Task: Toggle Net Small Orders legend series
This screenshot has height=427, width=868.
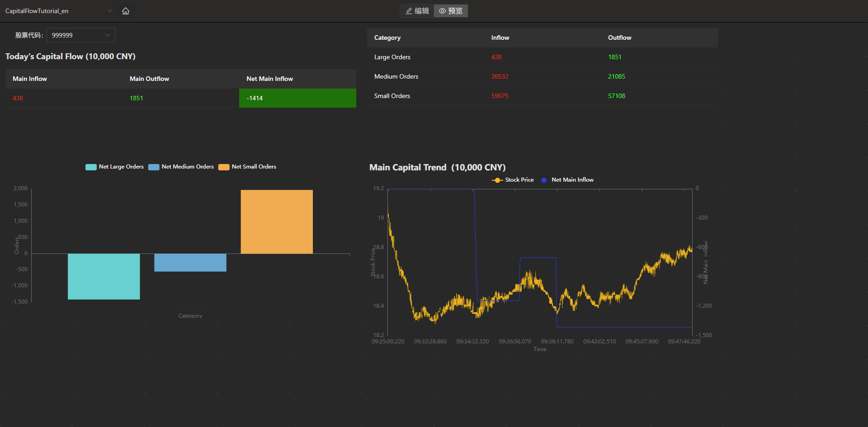Action: pyautogui.click(x=247, y=167)
